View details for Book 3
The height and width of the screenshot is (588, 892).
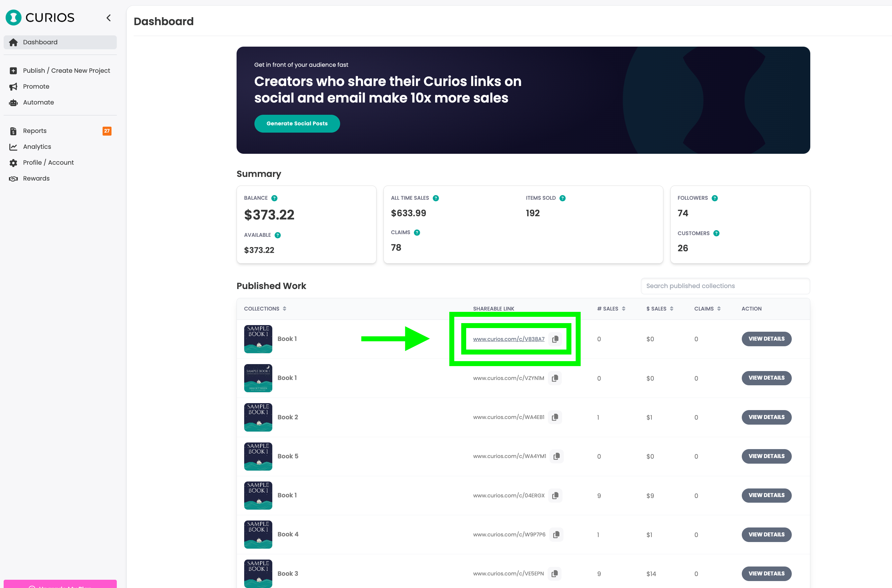(766, 574)
